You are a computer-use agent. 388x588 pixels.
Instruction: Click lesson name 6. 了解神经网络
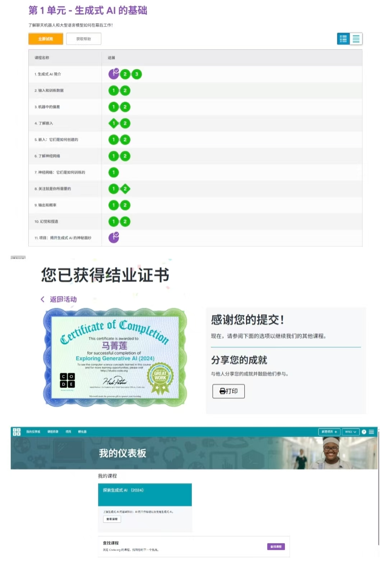tap(47, 156)
